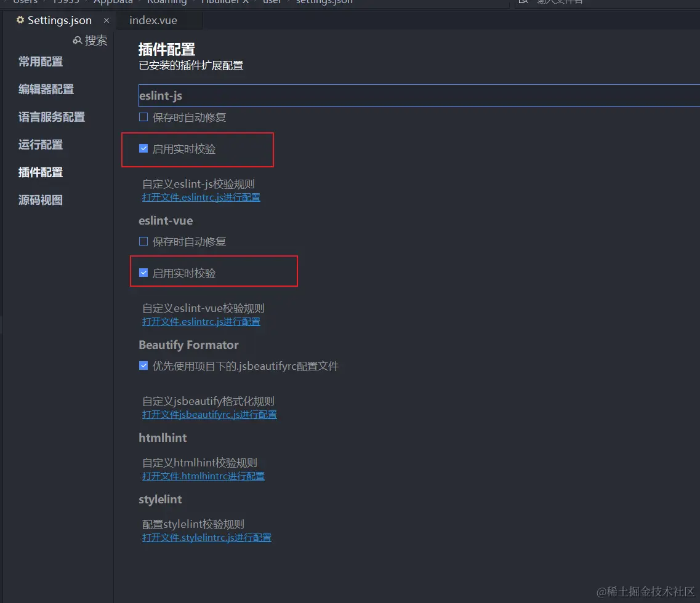The image size is (700, 603).
Task: Open 运行配置 settings section
Action: tap(41, 145)
